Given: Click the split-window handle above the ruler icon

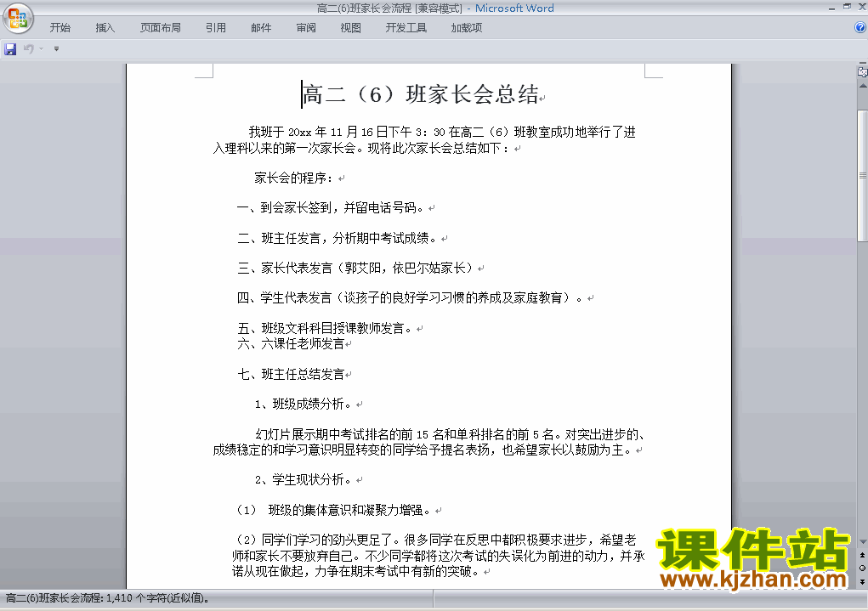Looking at the screenshot, I should (x=862, y=63).
